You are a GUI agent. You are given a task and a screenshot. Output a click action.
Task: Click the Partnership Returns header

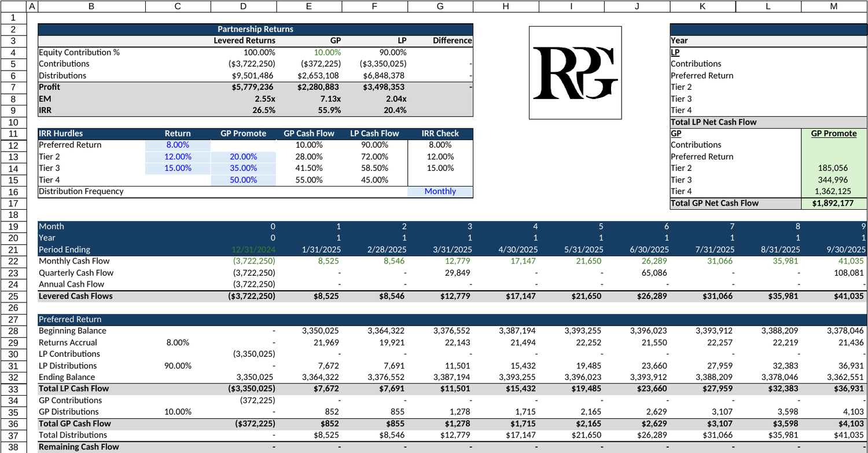255,30
